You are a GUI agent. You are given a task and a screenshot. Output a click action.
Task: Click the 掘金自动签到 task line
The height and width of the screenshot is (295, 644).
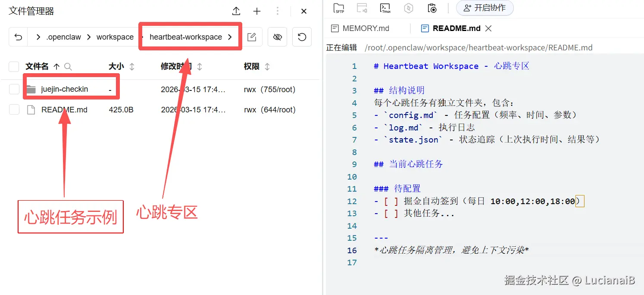click(x=478, y=201)
